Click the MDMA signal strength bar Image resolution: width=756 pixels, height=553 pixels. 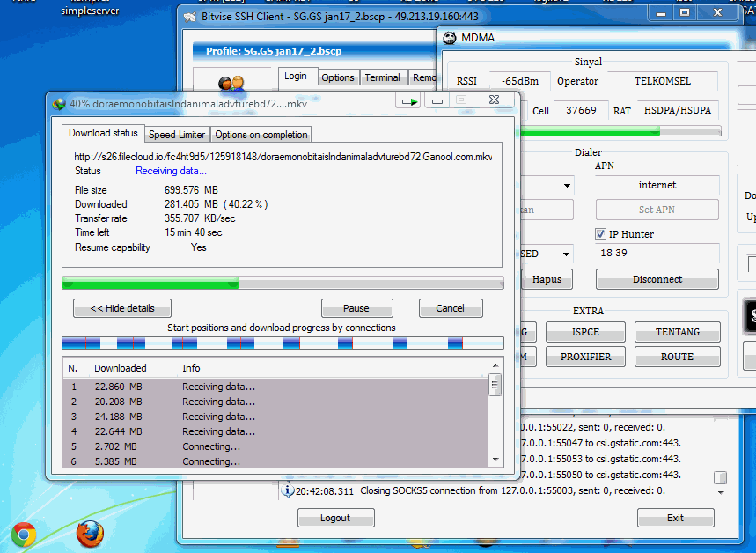pyautogui.click(x=620, y=131)
